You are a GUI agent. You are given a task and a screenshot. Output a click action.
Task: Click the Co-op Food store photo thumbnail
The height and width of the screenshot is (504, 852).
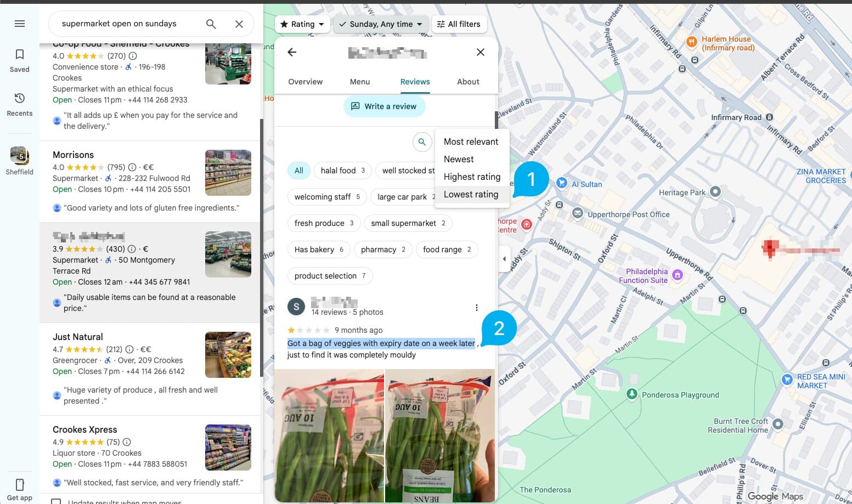(228, 63)
